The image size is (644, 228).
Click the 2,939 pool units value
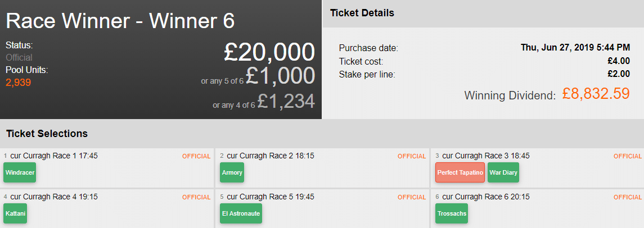click(x=18, y=83)
